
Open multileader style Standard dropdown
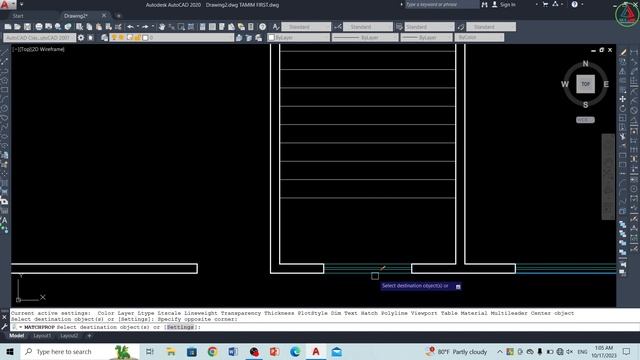(491, 27)
